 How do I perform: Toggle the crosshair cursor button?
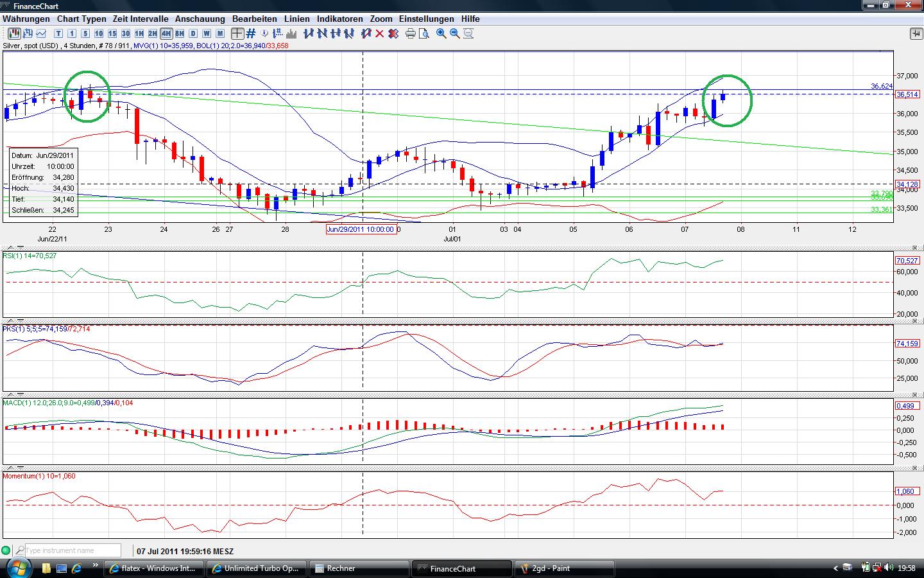click(237, 33)
